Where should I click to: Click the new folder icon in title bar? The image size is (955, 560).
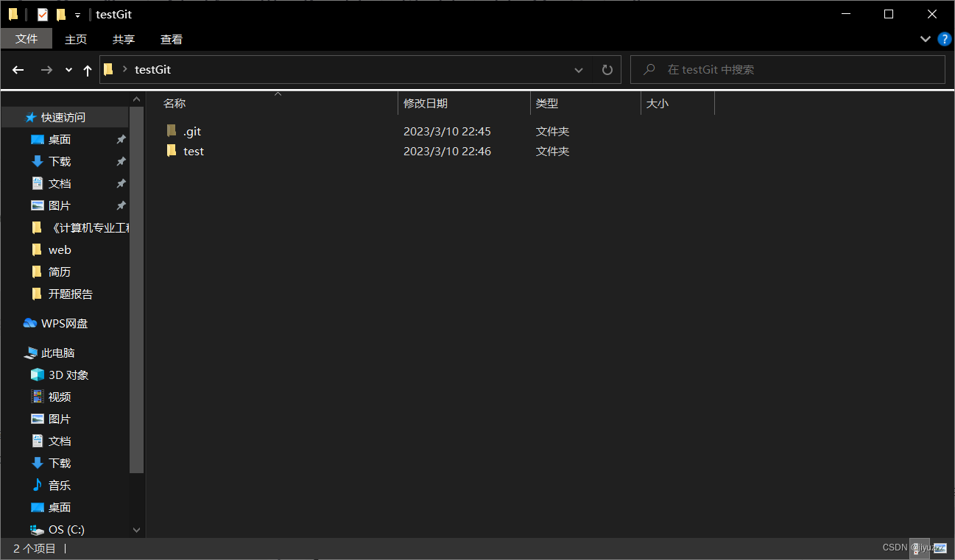pos(61,15)
